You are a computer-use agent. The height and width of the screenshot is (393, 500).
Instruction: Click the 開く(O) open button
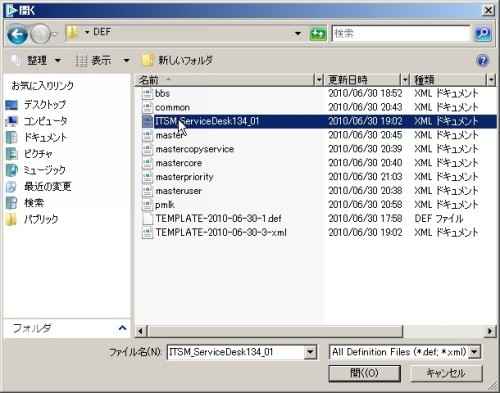pos(364,373)
